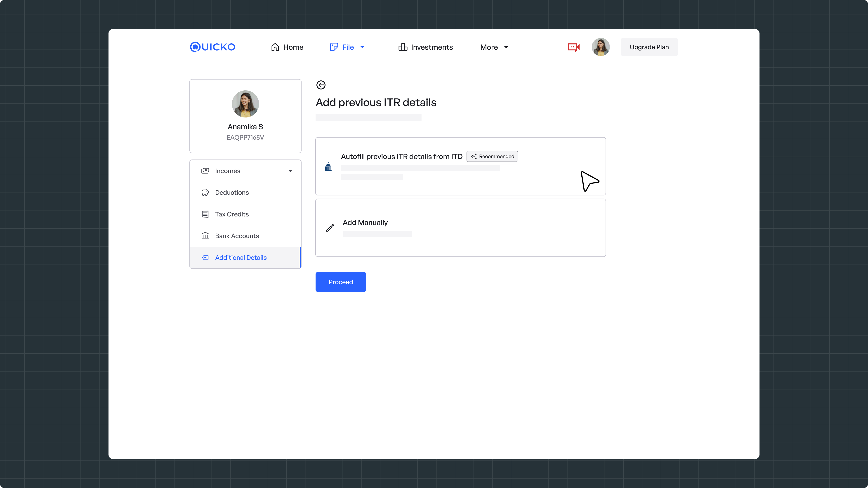
Task: Go back using the circled arrow icon
Action: (x=321, y=85)
